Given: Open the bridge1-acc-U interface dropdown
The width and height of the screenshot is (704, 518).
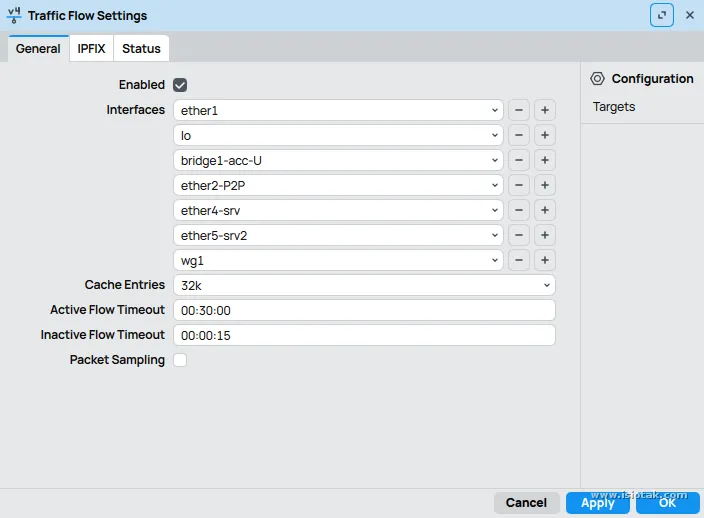Looking at the screenshot, I should pyautogui.click(x=338, y=160).
